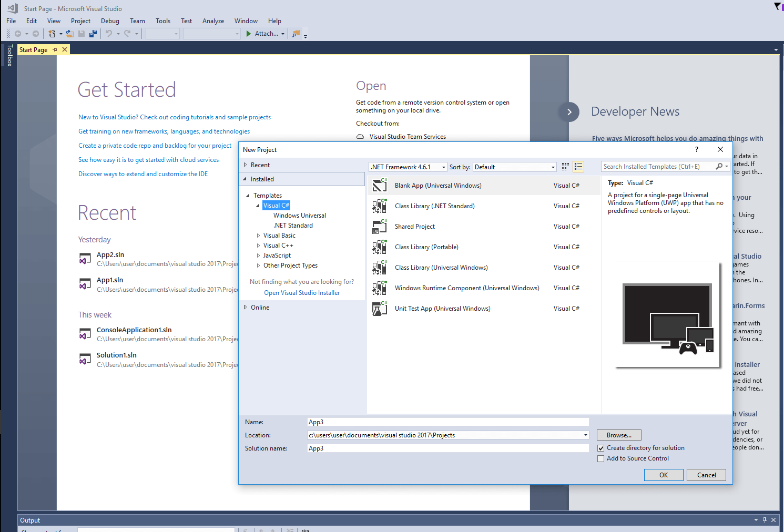Click OK to create the project

(664, 475)
